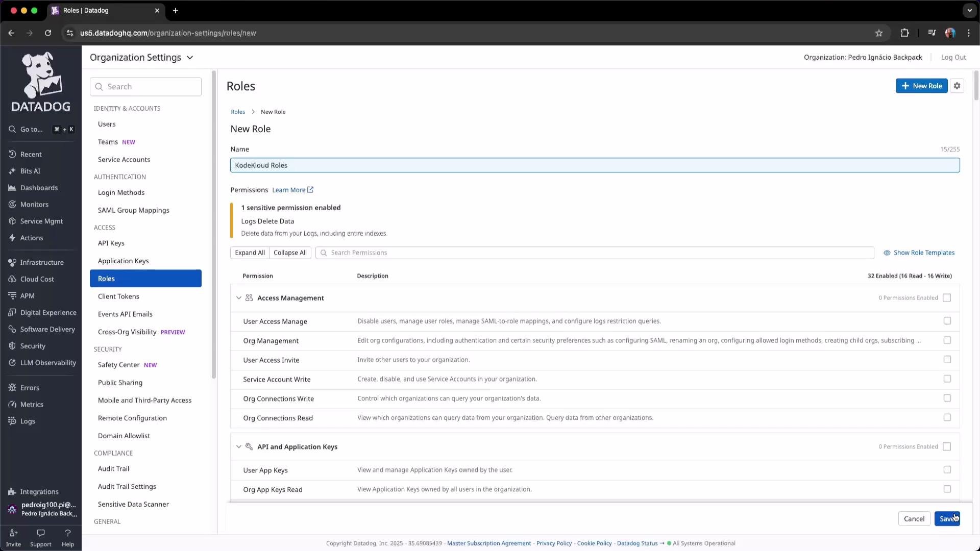Click Expand All permissions
The width and height of the screenshot is (980, 551).
tap(250, 253)
